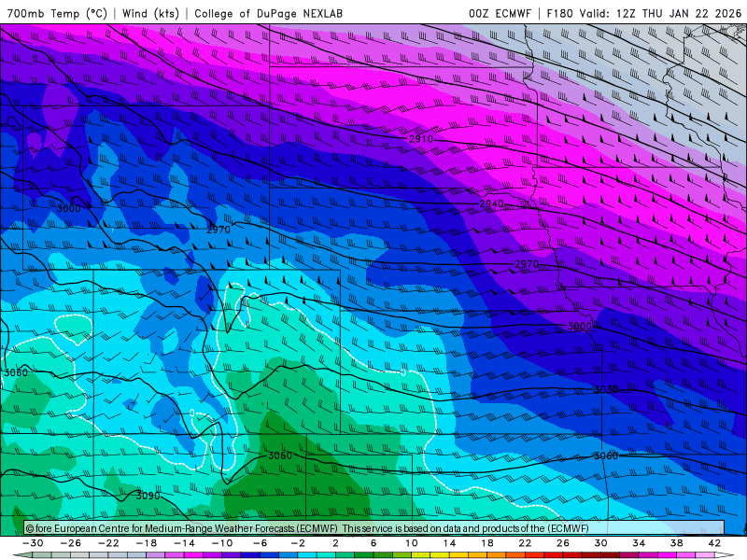Click the ECMWF copyright notice banner
The height and width of the screenshot is (560, 747).
click(x=374, y=528)
